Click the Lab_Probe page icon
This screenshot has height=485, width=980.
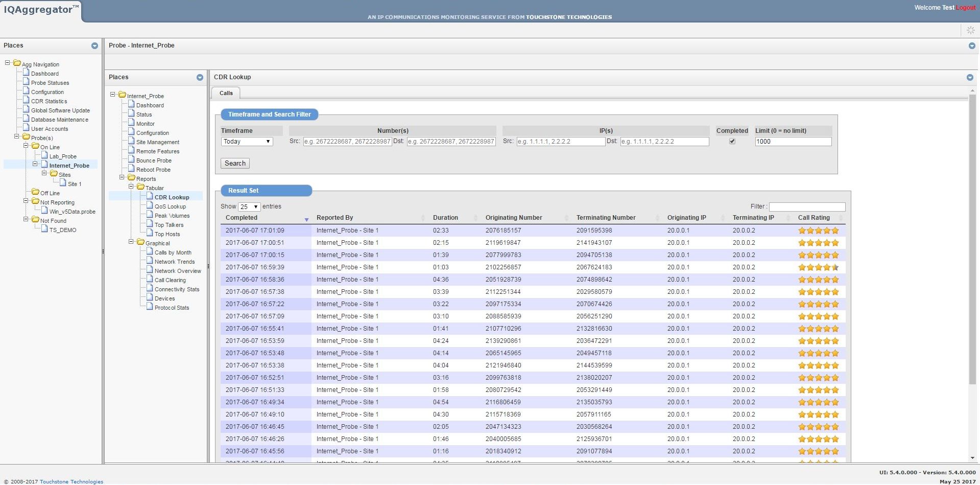44,155
